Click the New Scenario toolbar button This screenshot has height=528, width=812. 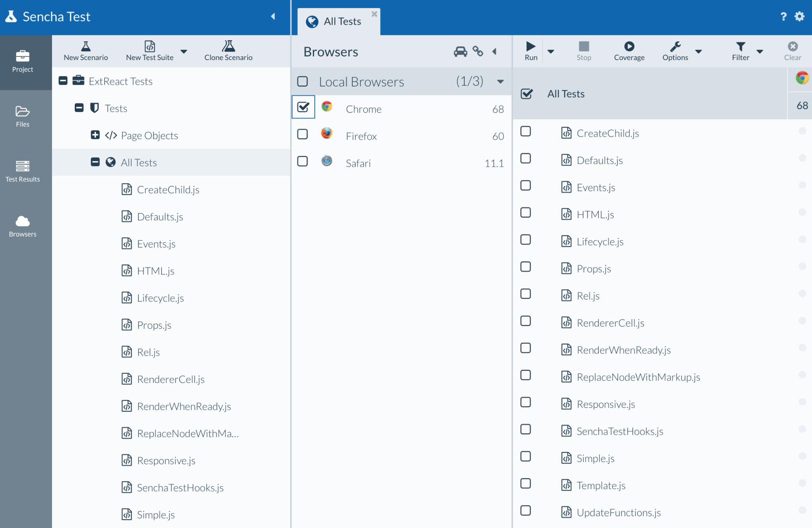tap(86, 51)
